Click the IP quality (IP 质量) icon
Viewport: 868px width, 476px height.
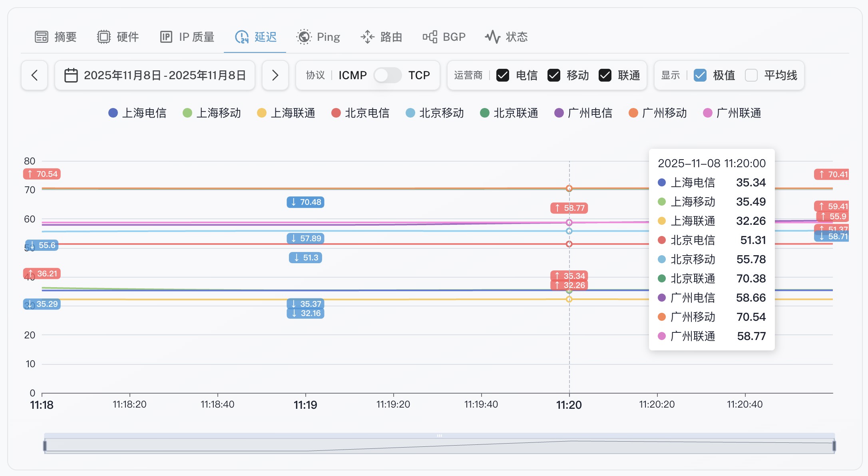point(166,37)
